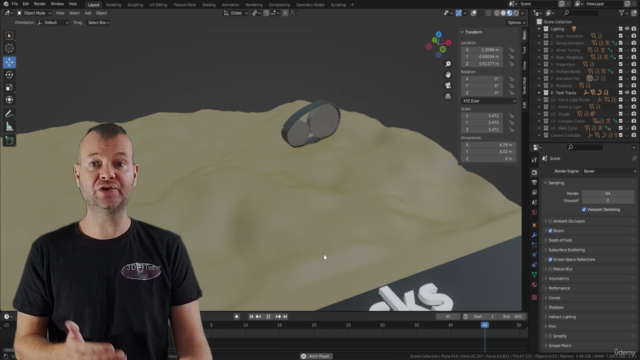Screen dimensions: 640x360
Task: Switch to the Sculpting workspace tab
Action: (135, 5)
